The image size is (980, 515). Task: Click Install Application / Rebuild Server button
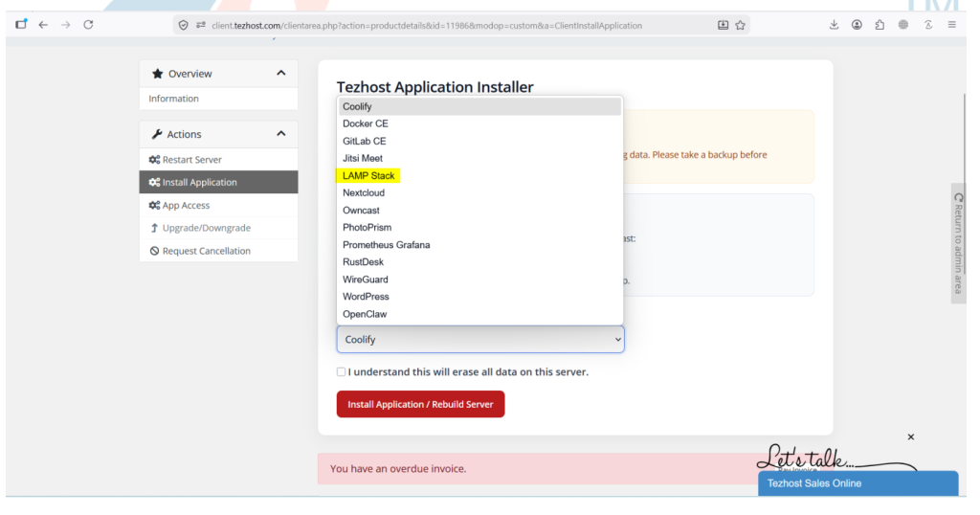click(x=421, y=404)
